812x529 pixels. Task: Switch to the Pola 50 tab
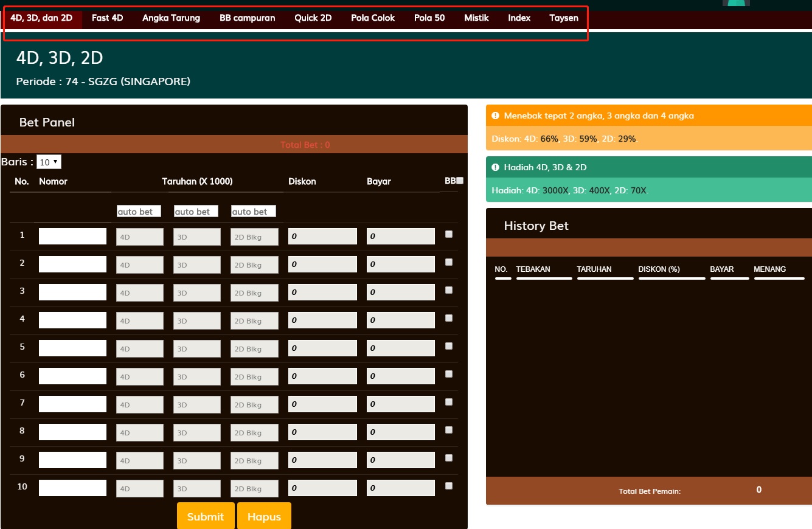coord(429,18)
